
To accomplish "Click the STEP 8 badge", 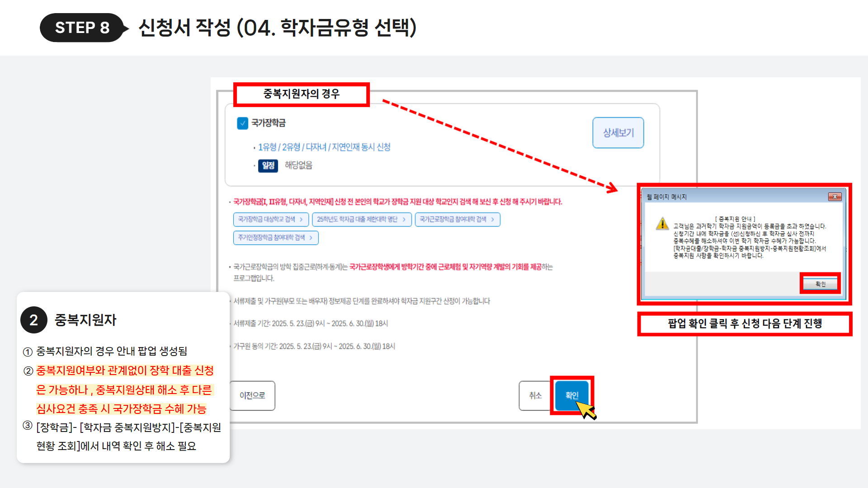I will (82, 28).
